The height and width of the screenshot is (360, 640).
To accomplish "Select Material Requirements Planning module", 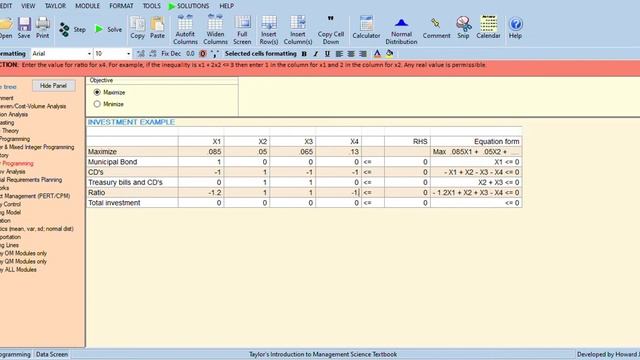I will tap(31, 180).
